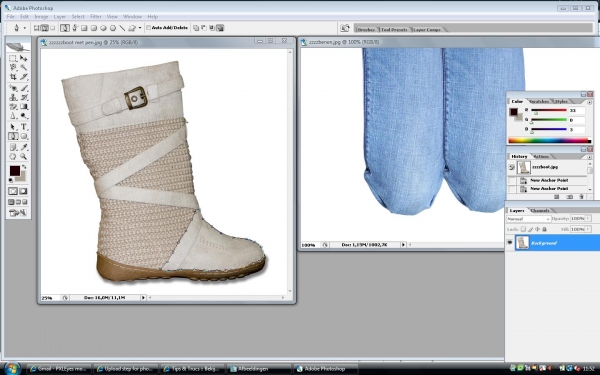Viewport: 600px width, 375px height.
Task: Select the Move tool
Action: (24, 59)
